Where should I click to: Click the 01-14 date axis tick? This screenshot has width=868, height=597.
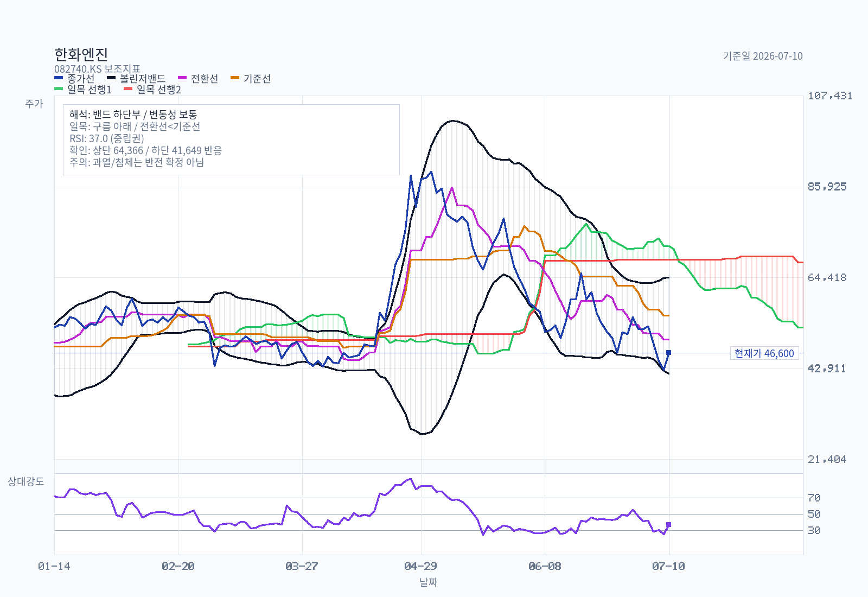coord(54,566)
